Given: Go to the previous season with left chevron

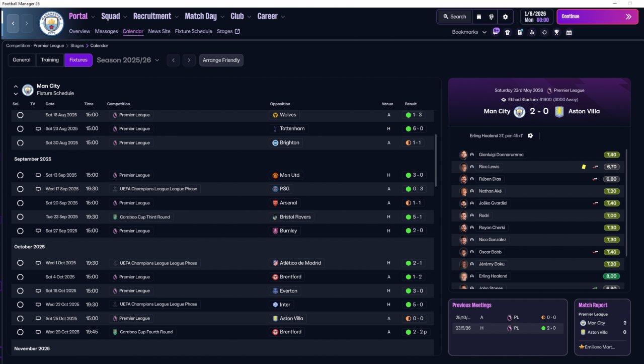Looking at the screenshot, I should (173, 60).
